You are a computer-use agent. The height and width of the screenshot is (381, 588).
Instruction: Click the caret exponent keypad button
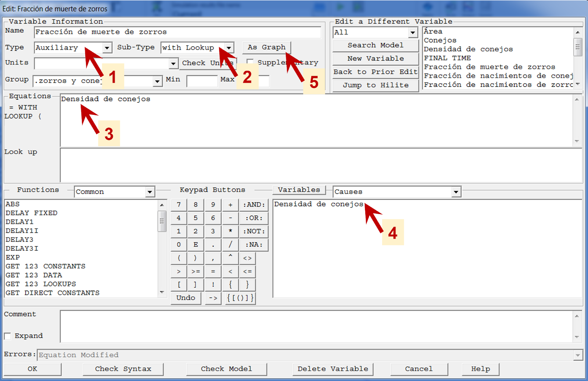(x=230, y=258)
